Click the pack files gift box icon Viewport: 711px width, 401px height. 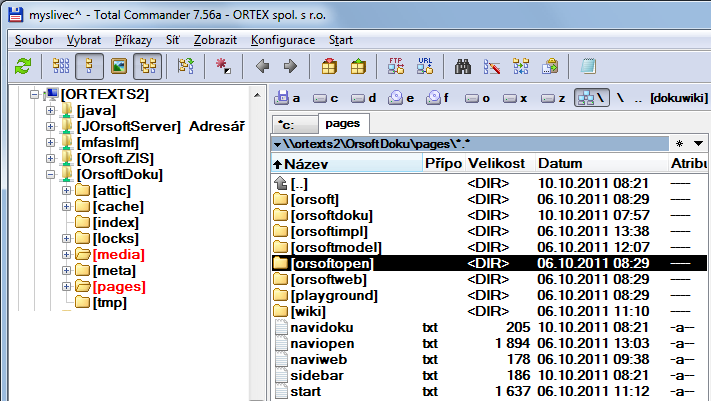(329, 67)
